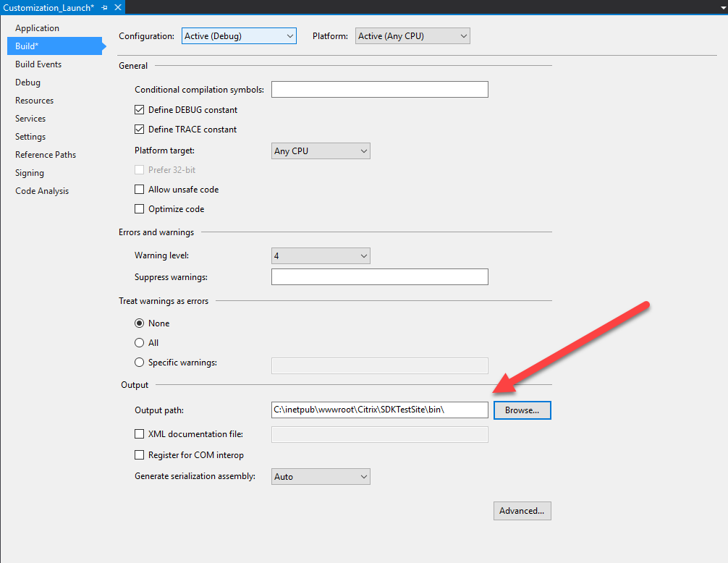Go to the Code Analysis page
The width and height of the screenshot is (728, 563).
tap(42, 191)
